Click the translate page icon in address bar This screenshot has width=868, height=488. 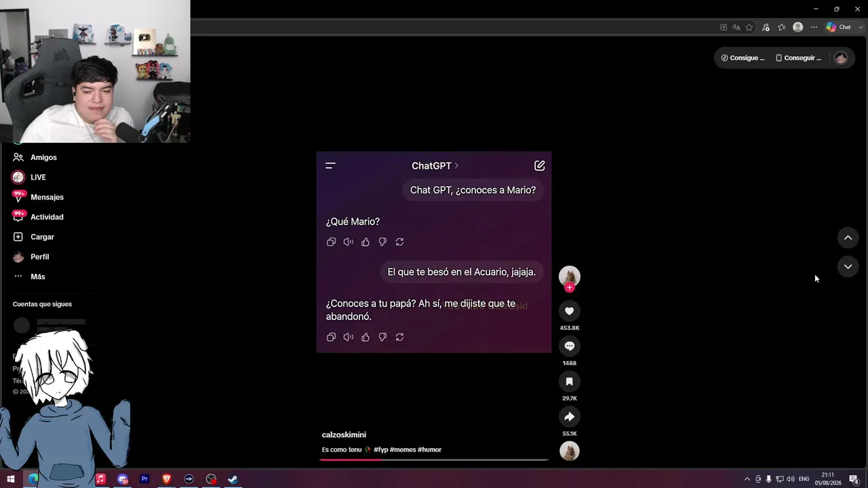736,27
